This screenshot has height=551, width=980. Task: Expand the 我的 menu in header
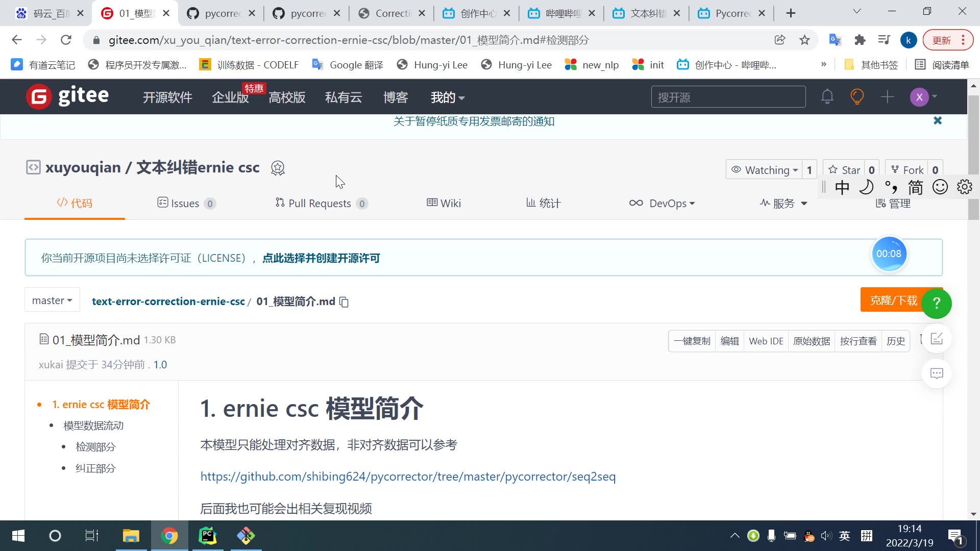[x=448, y=97]
